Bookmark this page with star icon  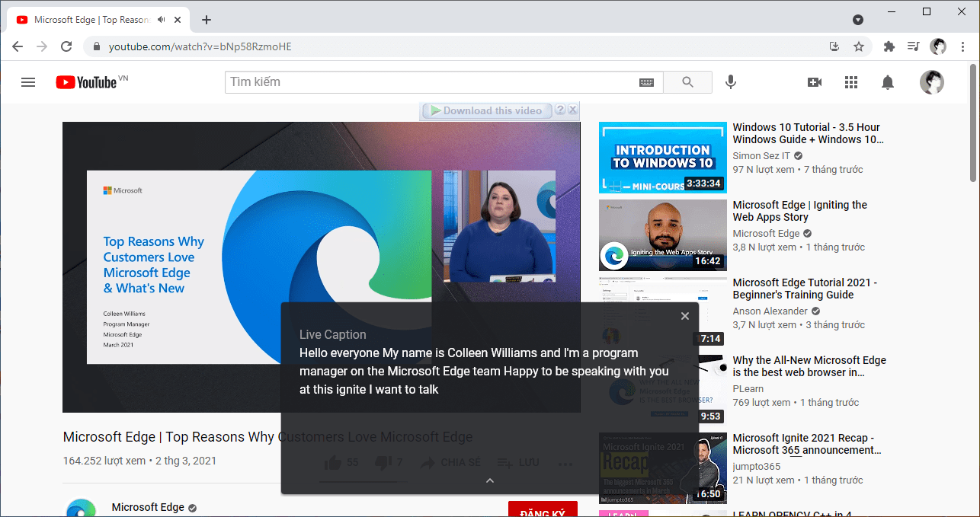pos(859,46)
